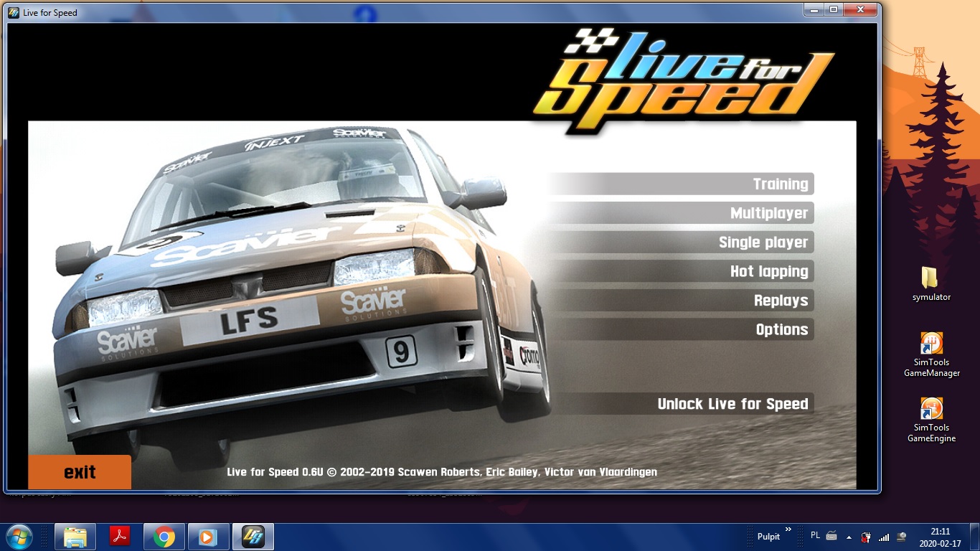Open the Training menu option

pos(682,184)
